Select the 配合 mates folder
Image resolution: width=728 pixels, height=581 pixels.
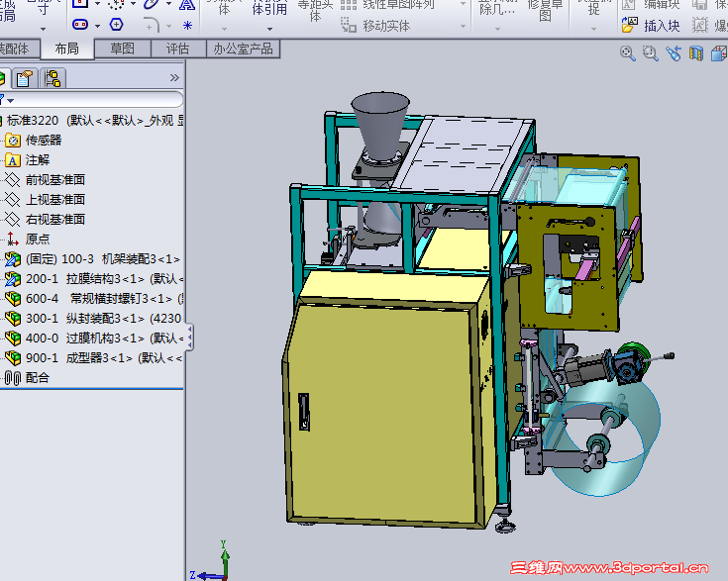[x=27, y=378]
